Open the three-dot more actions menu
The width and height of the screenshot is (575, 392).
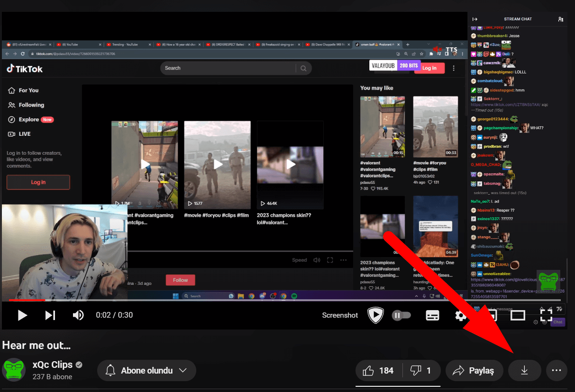[x=557, y=371]
